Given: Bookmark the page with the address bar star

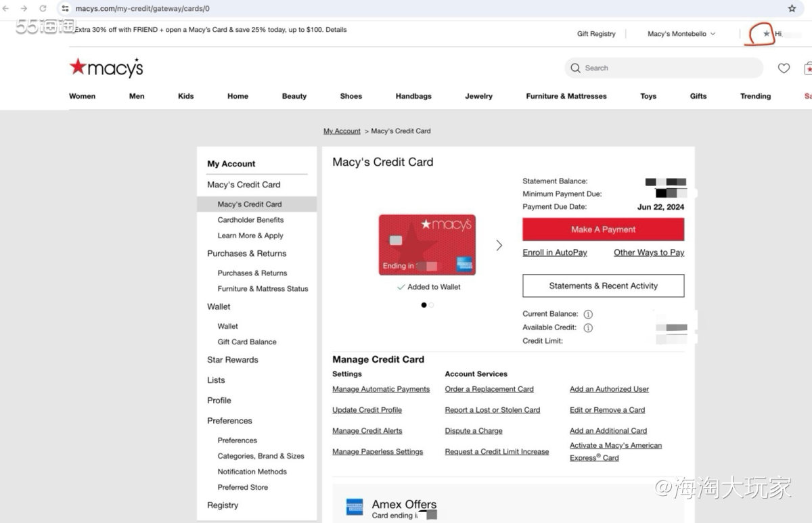Looking at the screenshot, I should click(x=792, y=9).
